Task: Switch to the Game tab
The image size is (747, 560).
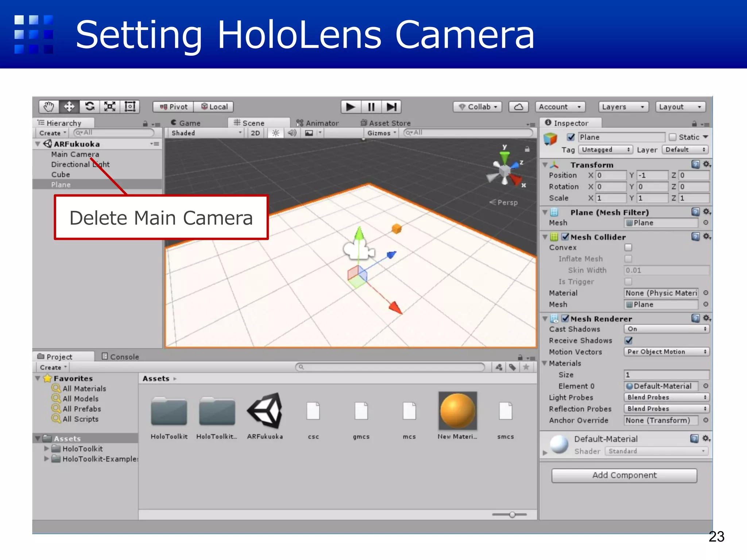Action: (x=186, y=123)
